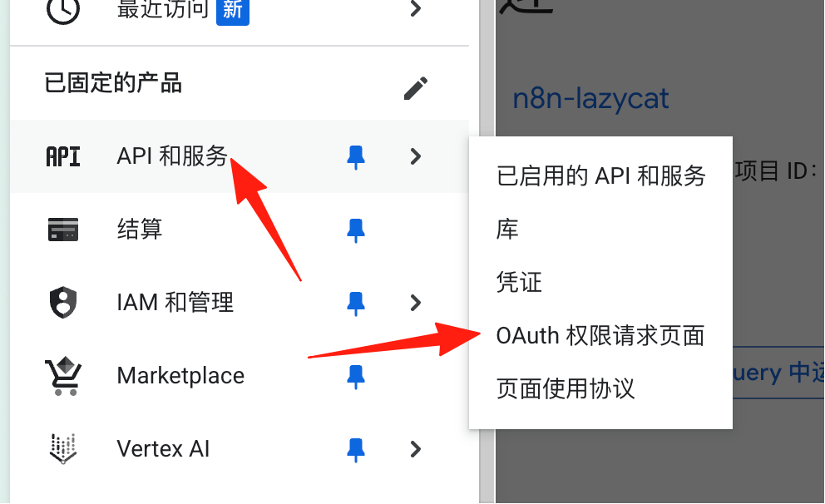
Task: Click the Marketplace shopping cart icon
Action: point(63,376)
